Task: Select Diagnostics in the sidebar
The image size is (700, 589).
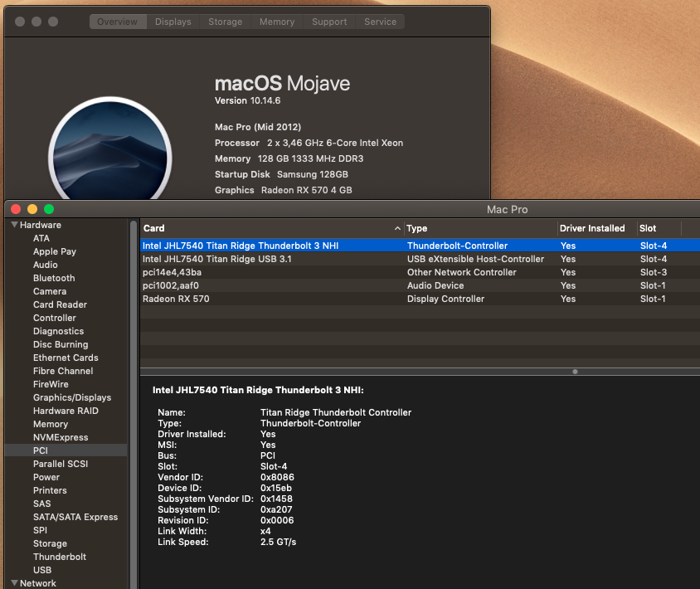Action: pyautogui.click(x=59, y=331)
